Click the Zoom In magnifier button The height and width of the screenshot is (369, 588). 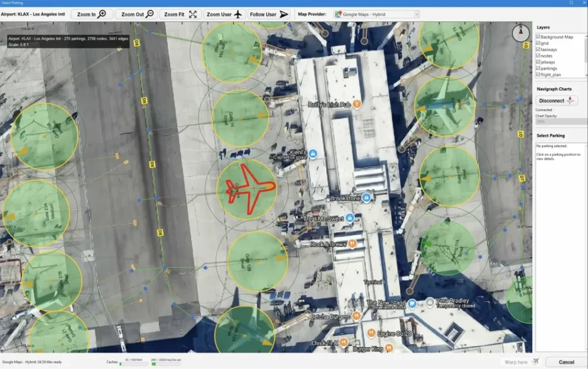tap(92, 14)
